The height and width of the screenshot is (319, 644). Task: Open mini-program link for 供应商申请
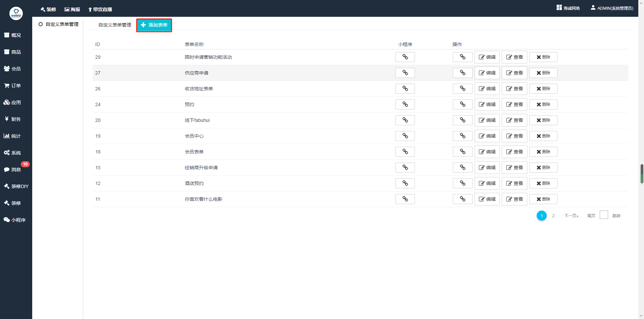[x=405, y=73]
